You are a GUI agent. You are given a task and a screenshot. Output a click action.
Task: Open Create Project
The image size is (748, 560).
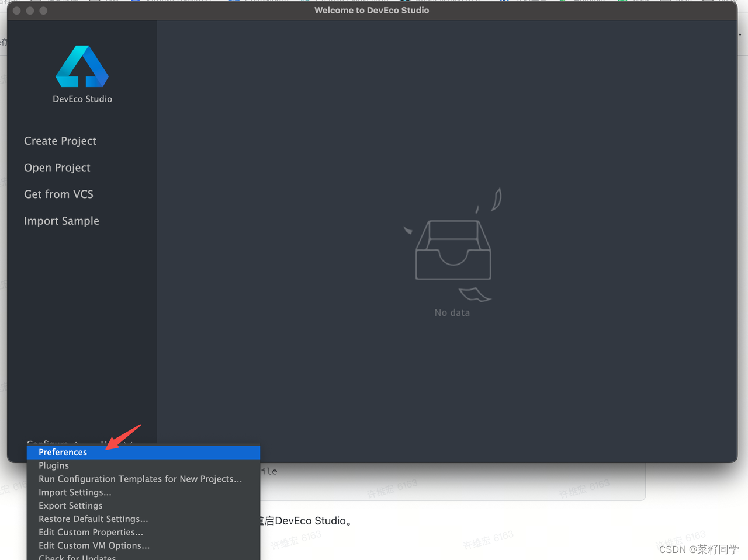(60, 141)
